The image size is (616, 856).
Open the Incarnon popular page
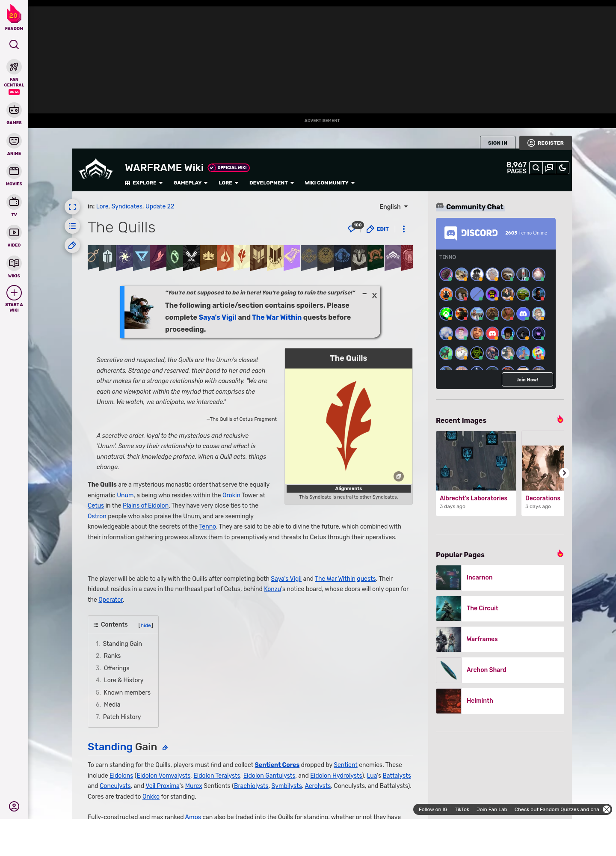(x=500, y=578)
